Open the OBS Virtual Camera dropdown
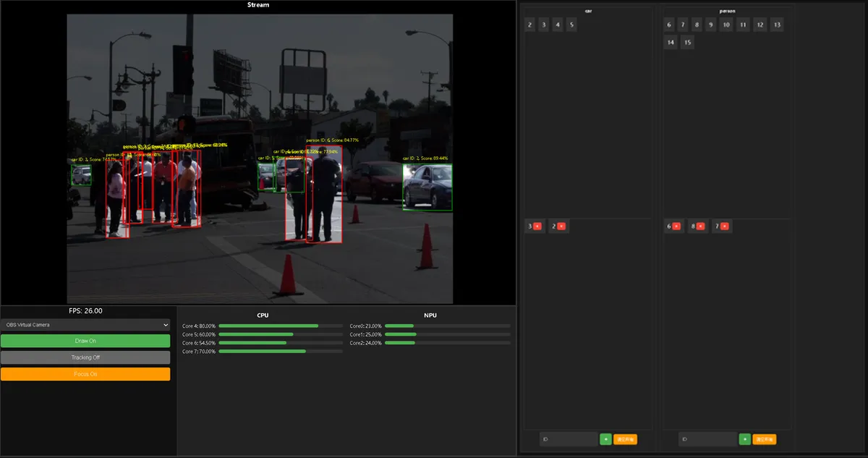The width and height of the screenshot is (868, 458). pyautogui.click(x=85, y=325)
